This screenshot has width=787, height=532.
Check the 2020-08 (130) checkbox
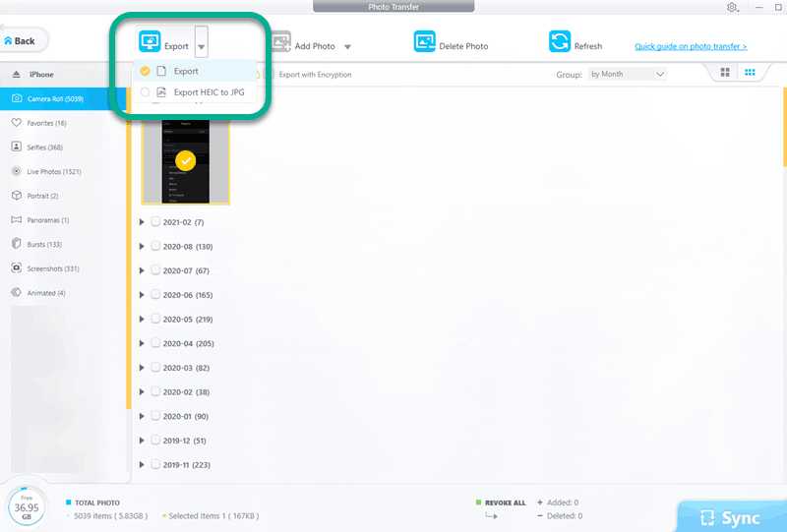pos(155,246)
